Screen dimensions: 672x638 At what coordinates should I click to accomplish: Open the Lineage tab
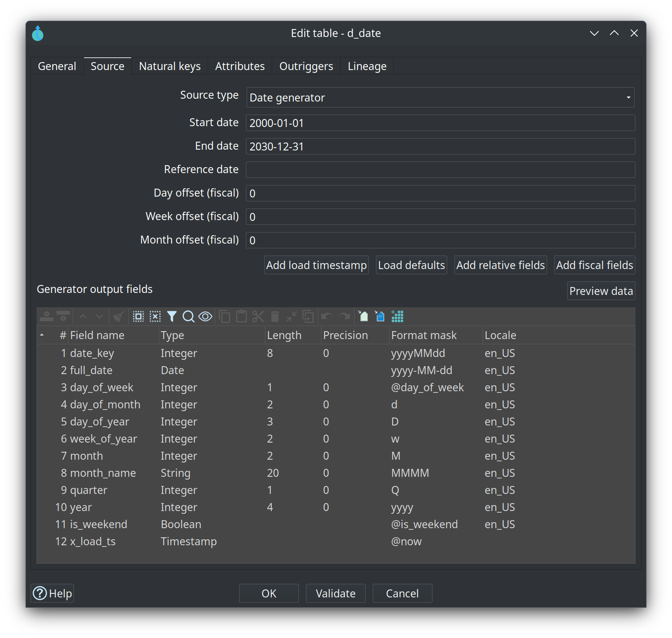(367, 66)
